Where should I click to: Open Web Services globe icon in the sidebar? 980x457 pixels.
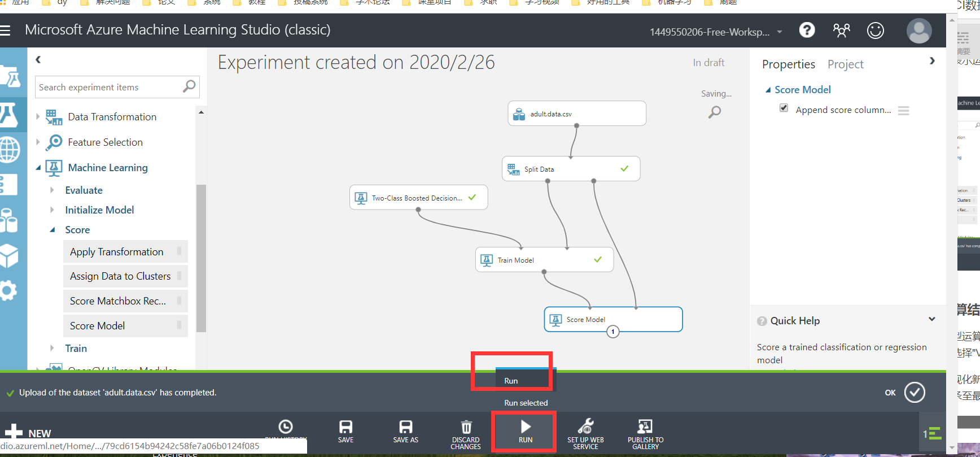coord(9,150)
